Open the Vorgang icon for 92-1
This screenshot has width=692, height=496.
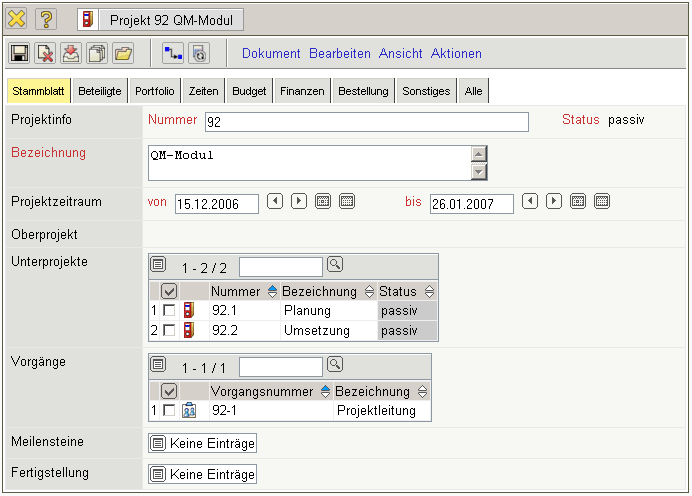point(189,410)
